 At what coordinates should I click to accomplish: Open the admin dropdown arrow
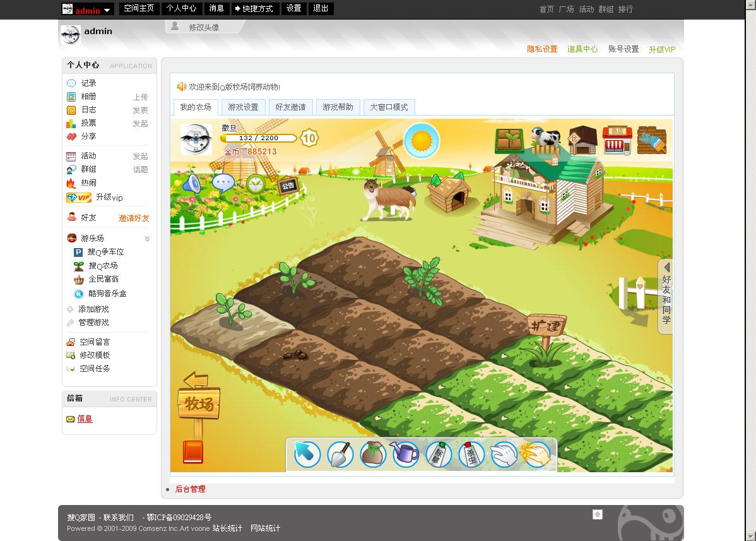pyautogui.click(x=107, y=10)
